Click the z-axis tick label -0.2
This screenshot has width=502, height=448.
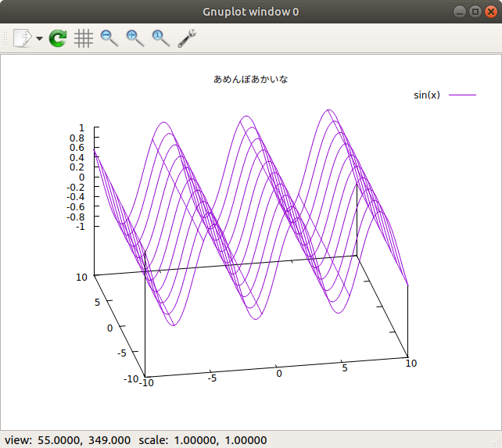point(76,187)
